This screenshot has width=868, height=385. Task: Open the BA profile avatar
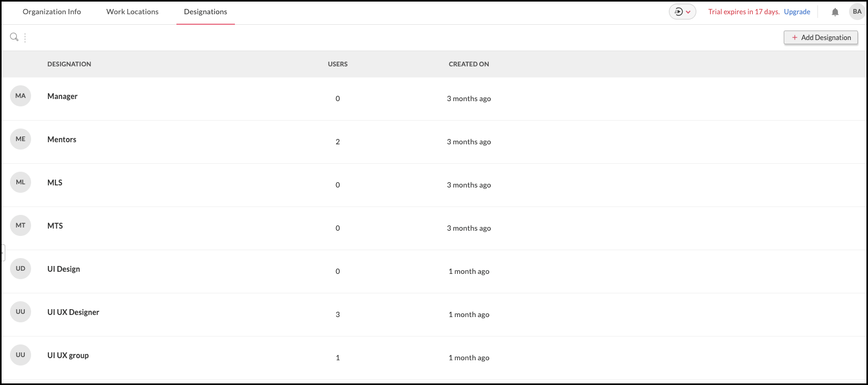click(x=857, y=12)
